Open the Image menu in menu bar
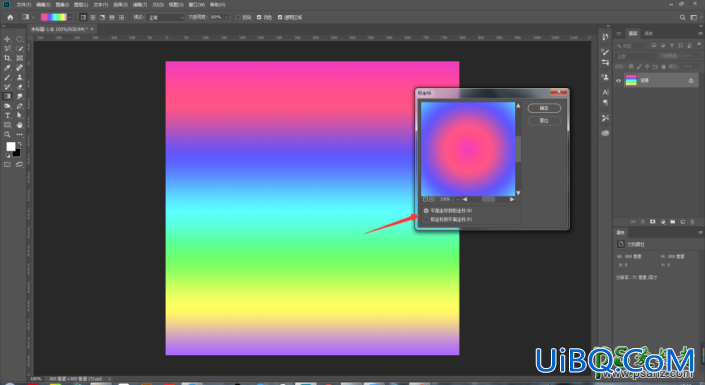Screen dimensions: 705x385 (x=62, y=4)
